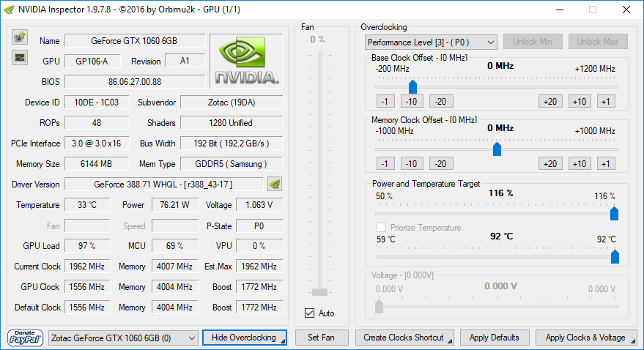Click Apply Clocks & Voltage button
Screen dimensions: 644x350
pos(586,338)
